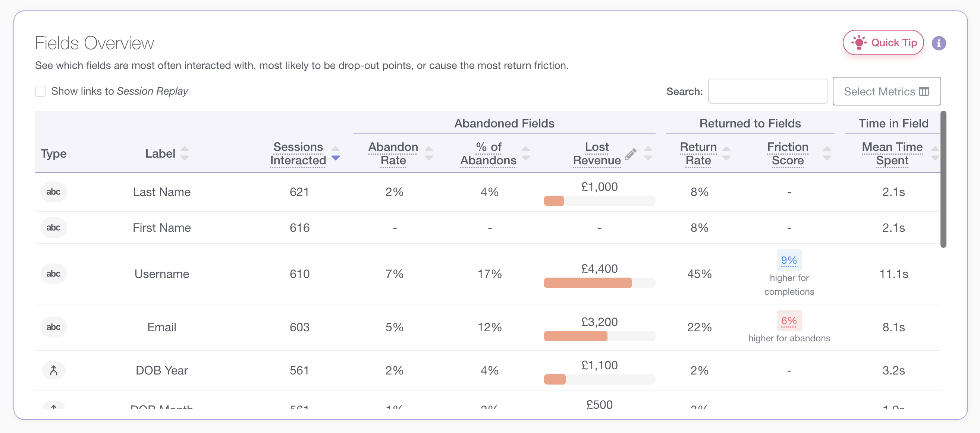This screenshot has height=433, width=980.
Task: Click the type icon for DOB Year
Action: pos(53,370)
